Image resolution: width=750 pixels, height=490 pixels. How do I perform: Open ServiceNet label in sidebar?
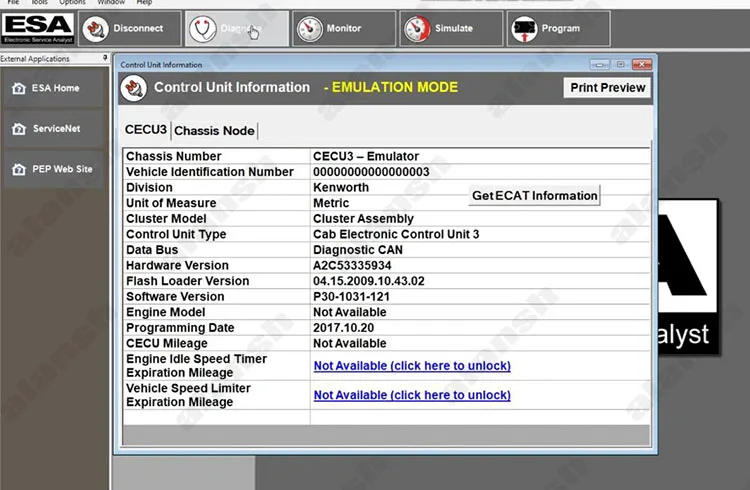pos(56,128)
